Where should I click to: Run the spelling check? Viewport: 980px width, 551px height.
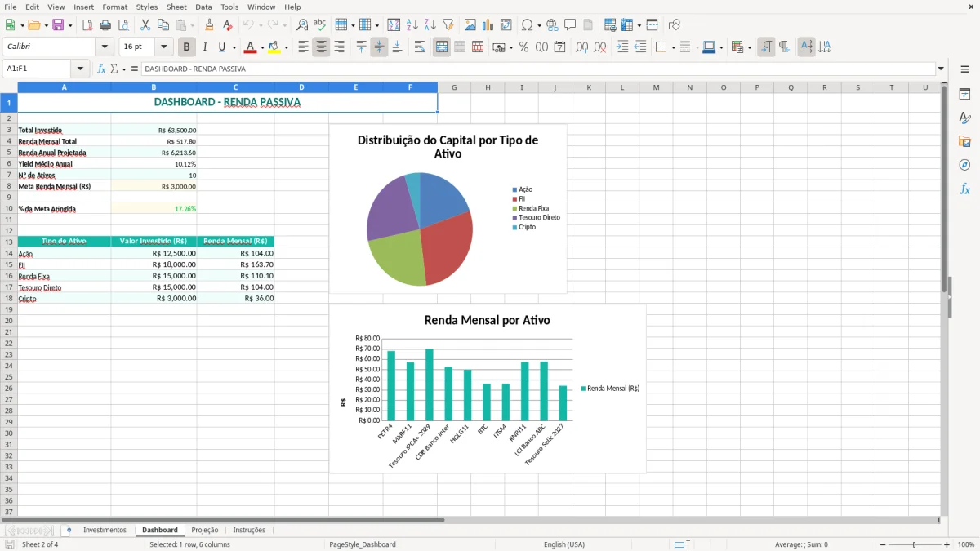pyautogui.click(x=320, y=25)
